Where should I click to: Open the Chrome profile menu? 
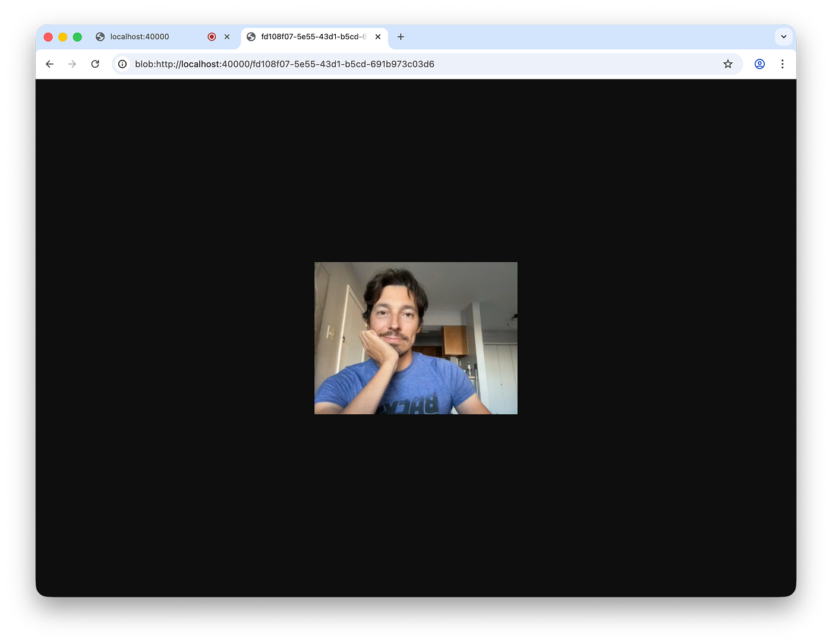point(759,64)
